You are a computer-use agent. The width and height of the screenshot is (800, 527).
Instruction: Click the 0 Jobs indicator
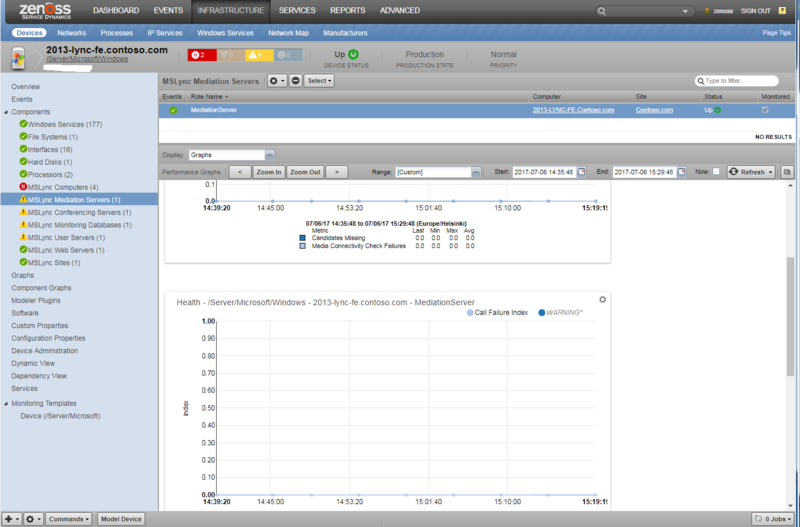[773, 519]
